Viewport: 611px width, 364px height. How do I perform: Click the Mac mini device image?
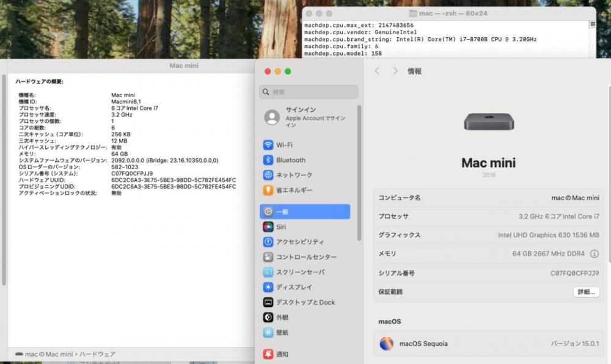point(489,122)
